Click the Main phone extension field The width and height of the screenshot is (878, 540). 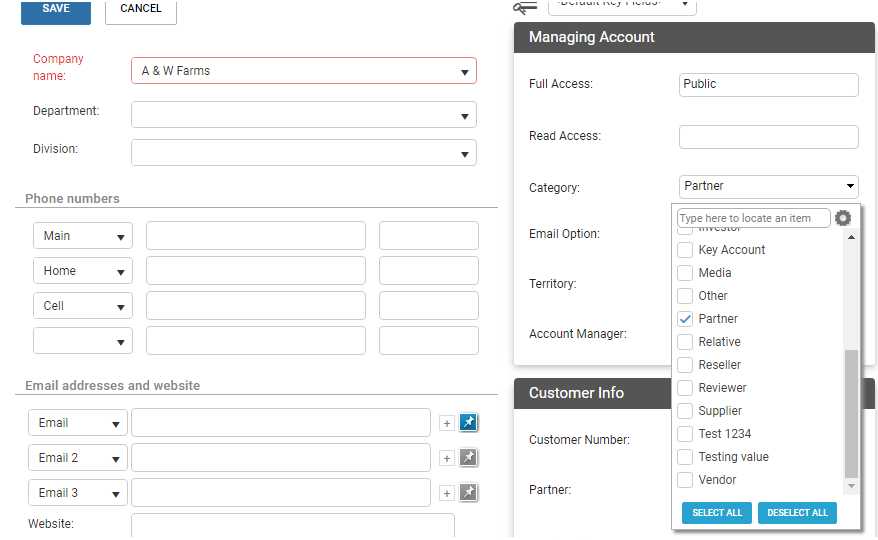pos(429,236)
